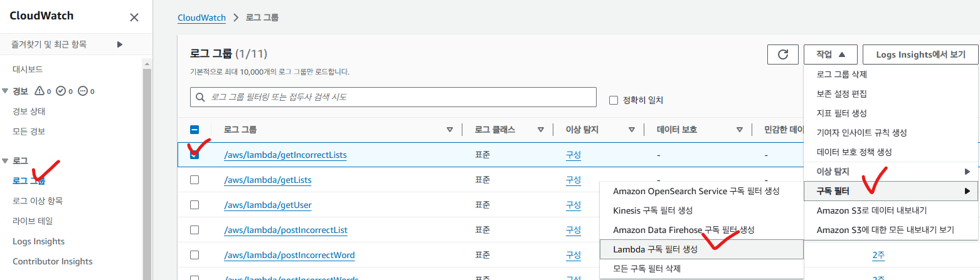Enable the 정확히 일치 checkbox
The height and width of the screenshot is (280, 980).
click(x=614, y=100)
